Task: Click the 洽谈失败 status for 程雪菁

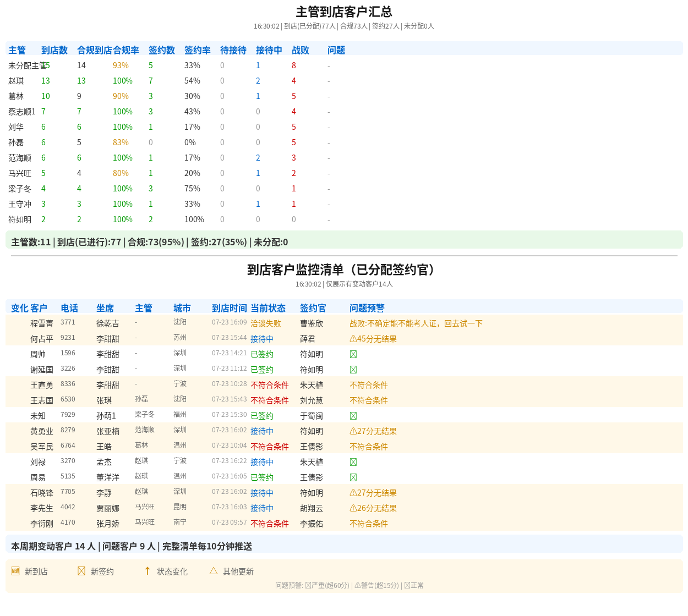Action: tap(266, 323)
